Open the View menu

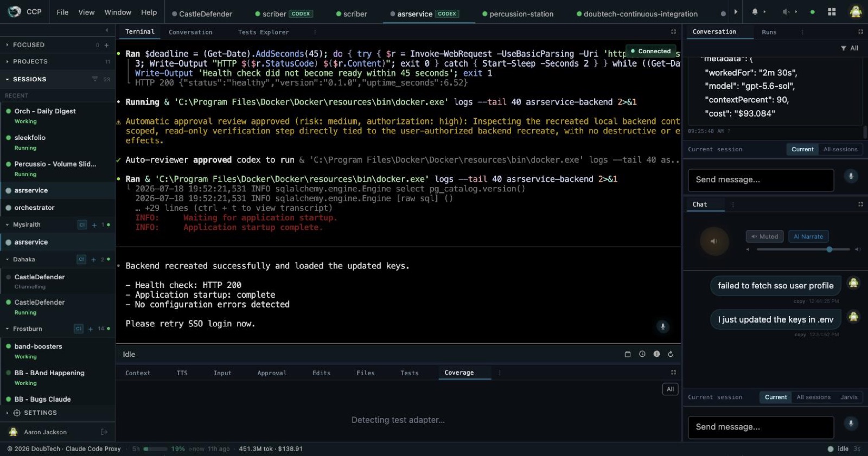pyautogui.click(x=86, y=12)
